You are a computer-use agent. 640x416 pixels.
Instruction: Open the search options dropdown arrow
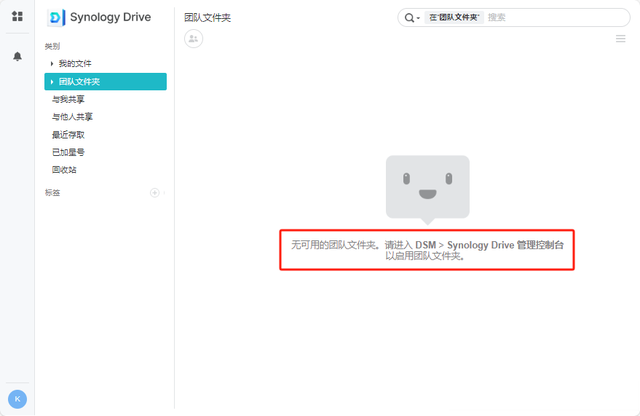[418, 18]
